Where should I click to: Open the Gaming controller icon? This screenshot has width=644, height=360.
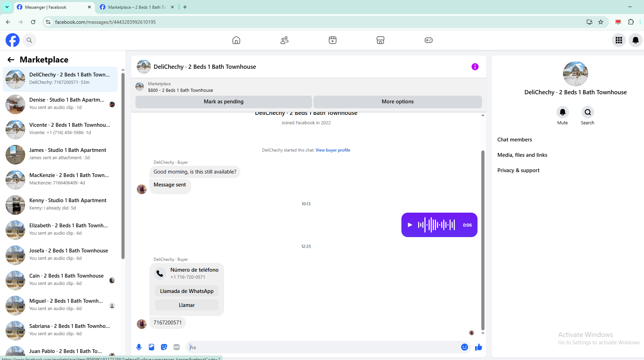point(429,40)
